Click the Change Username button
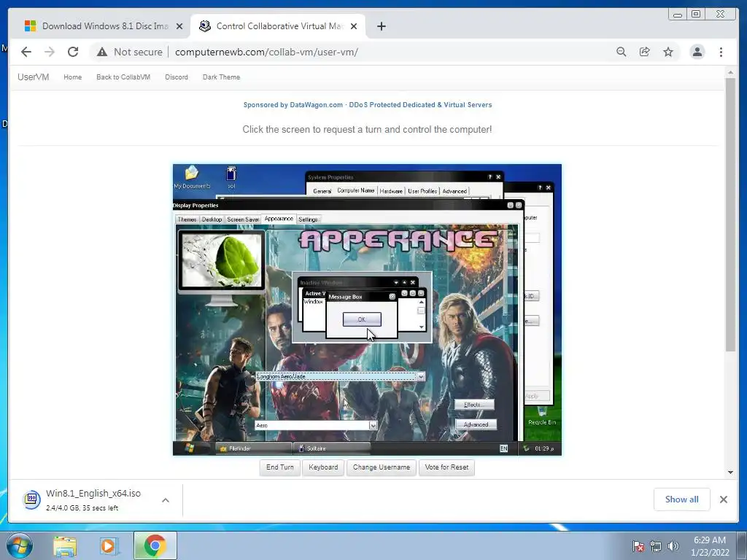This screenshot has height=560, width=747. point(381,467)
